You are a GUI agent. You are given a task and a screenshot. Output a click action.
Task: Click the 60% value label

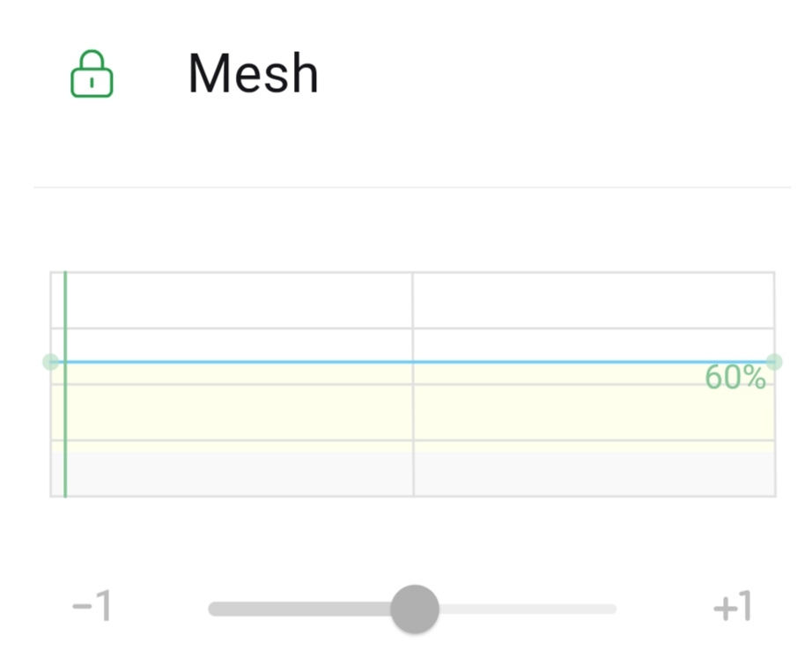pos(734,378)
